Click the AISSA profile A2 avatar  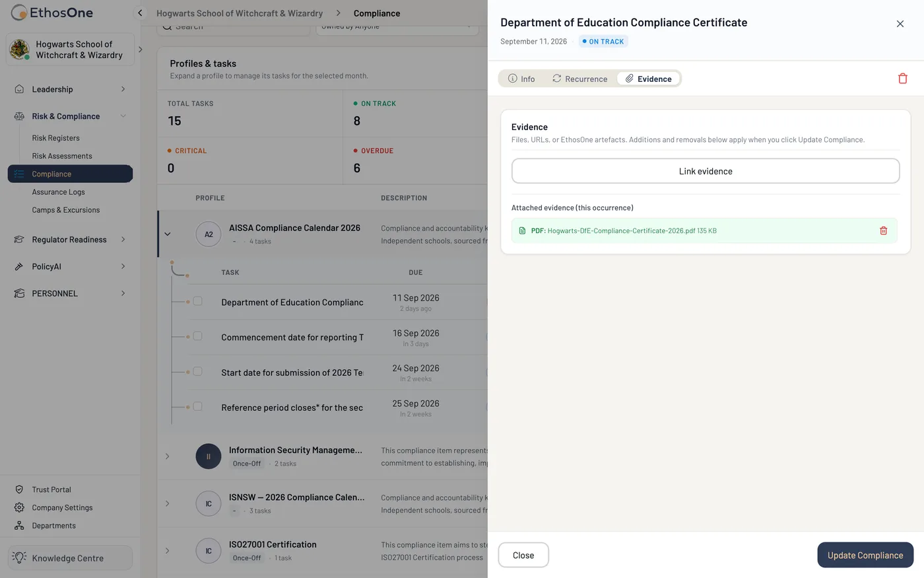(x=209, y=235)
